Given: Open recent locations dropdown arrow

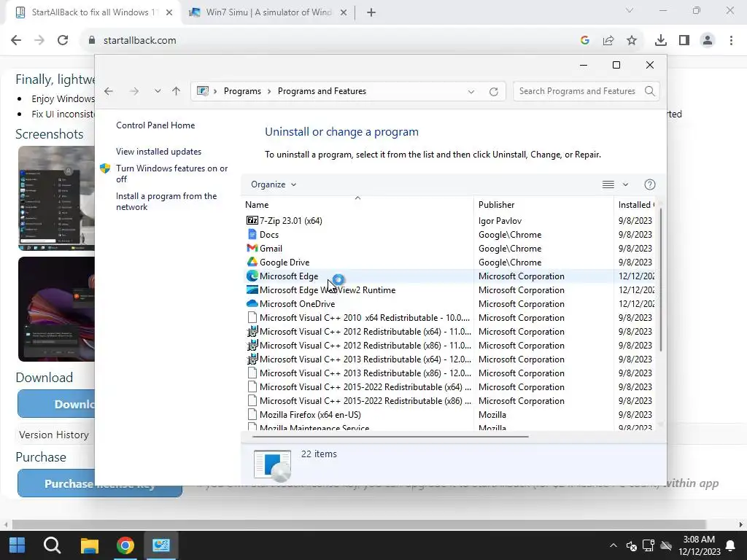Looking at the screenshot, I should [158, 91].
